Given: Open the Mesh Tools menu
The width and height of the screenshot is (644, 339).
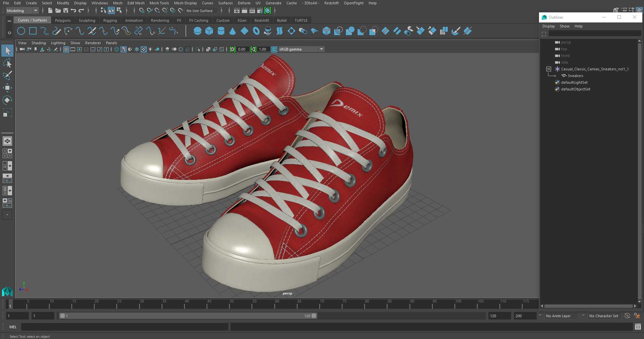Looking at the screenshot, I should pos(159,3).
